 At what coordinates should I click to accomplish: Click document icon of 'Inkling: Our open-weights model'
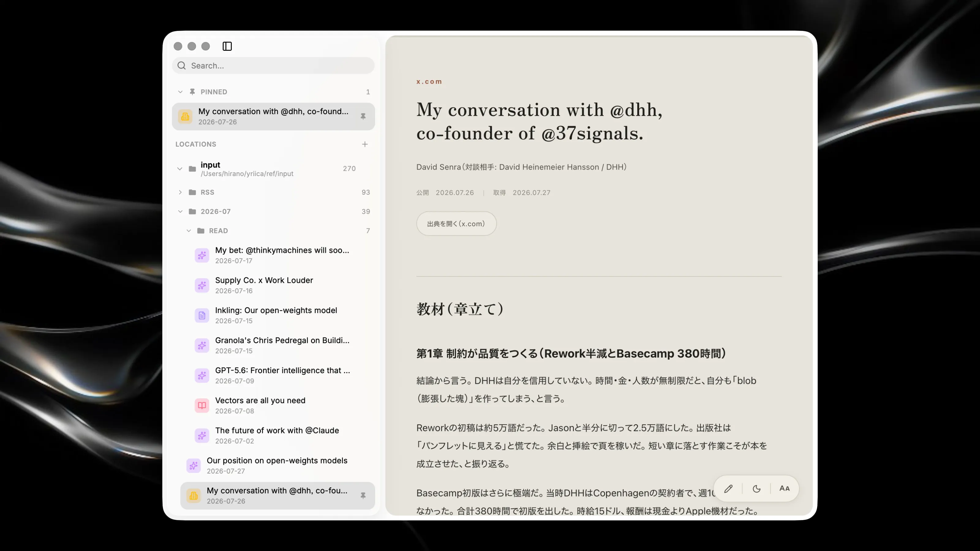(x=202, y=315)
